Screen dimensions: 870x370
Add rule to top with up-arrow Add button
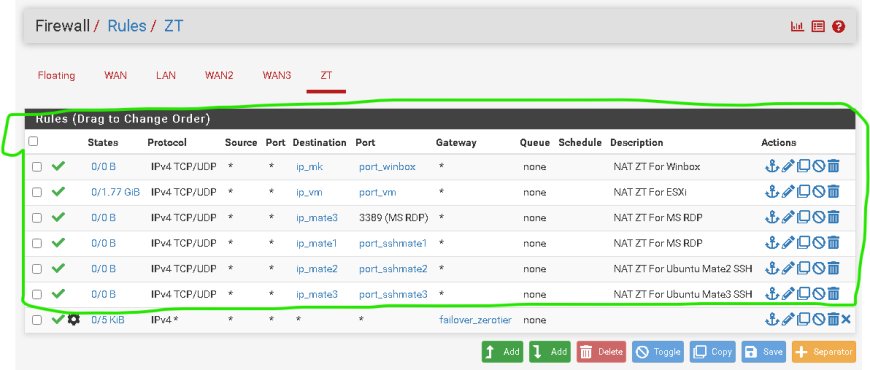[x=502, y=352]
